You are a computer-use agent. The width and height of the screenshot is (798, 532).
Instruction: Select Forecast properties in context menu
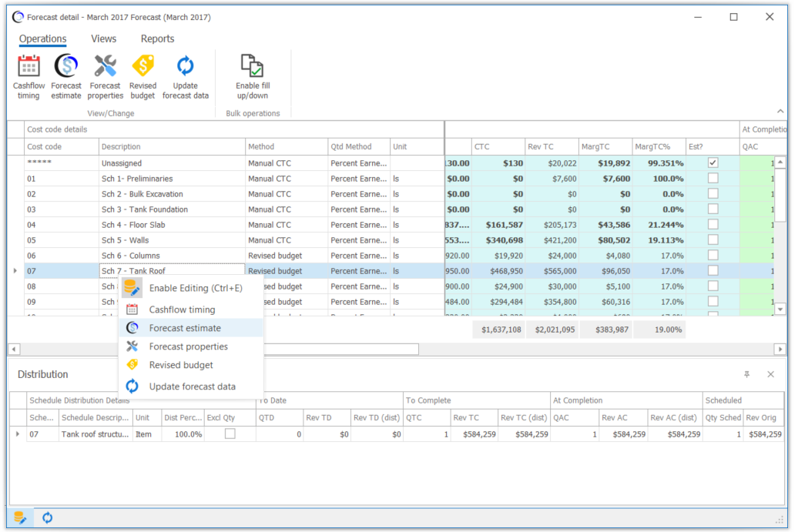[191, 346]
